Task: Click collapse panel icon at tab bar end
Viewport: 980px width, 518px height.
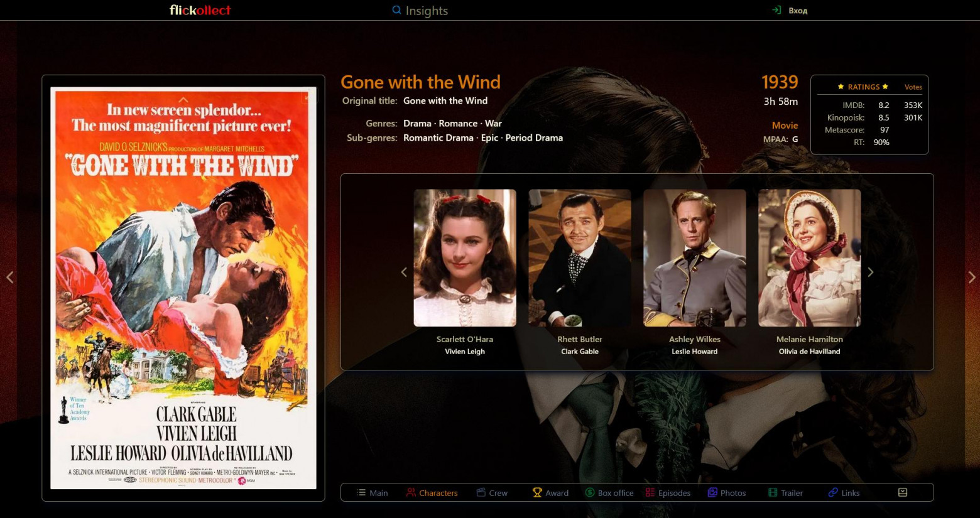Action: 903,492
